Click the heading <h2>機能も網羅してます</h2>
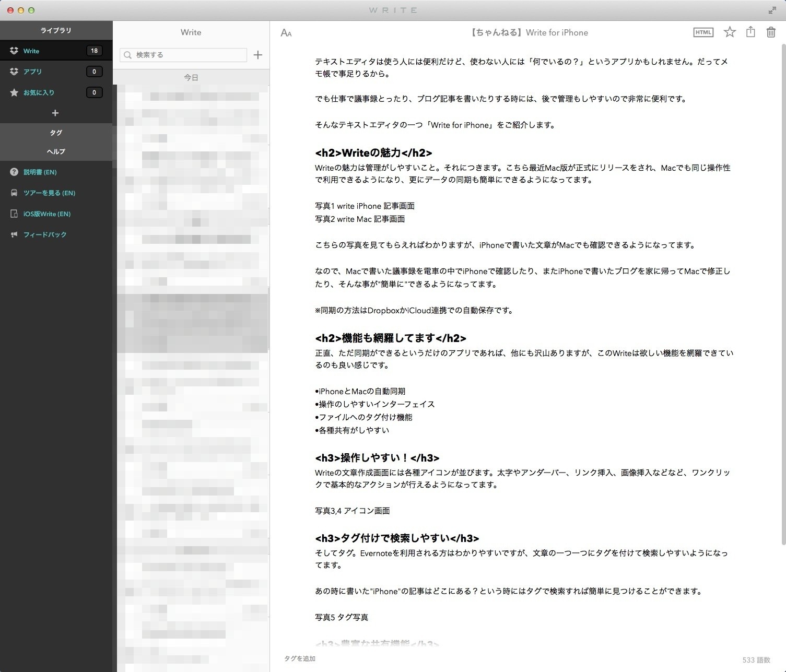The width and height of the screenshot is (786, 672). 391,338
